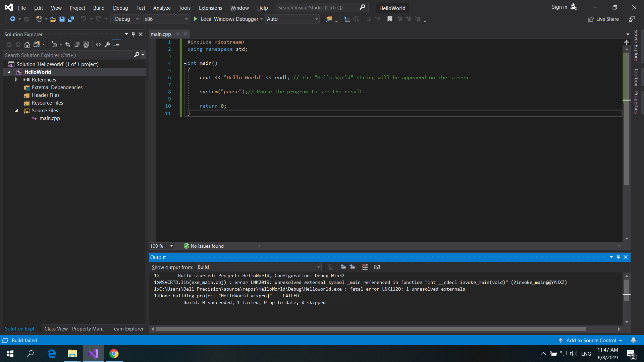Click Find in Files toolbar icon
This screenshot has width=644, height=362.
pyautogui.click(x=329, y=19)
